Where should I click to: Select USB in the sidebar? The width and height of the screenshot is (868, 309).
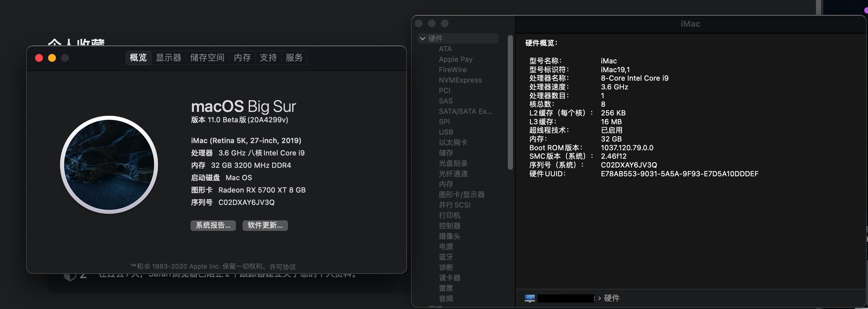pos(446,132)
